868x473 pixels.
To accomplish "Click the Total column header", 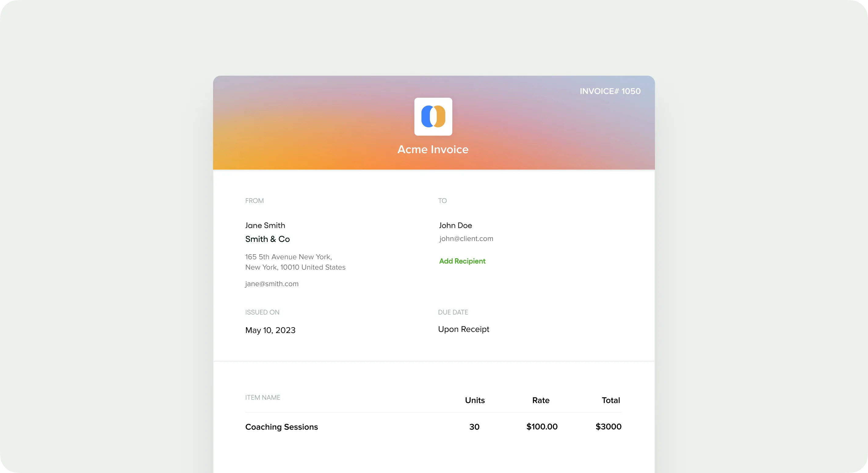I will click(611, 400).
